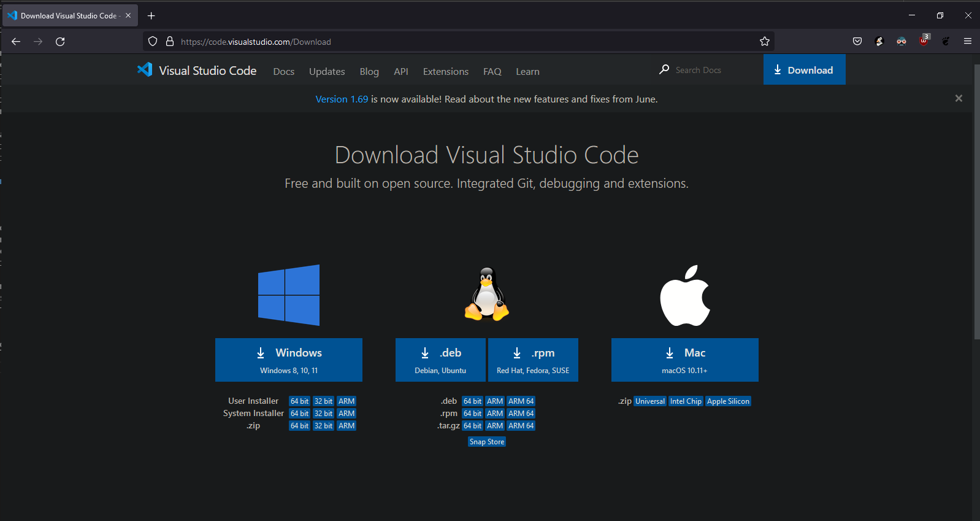The image size is (980, 521).
Task: Open the FAQ navigation item
Action: click(492, 71)
